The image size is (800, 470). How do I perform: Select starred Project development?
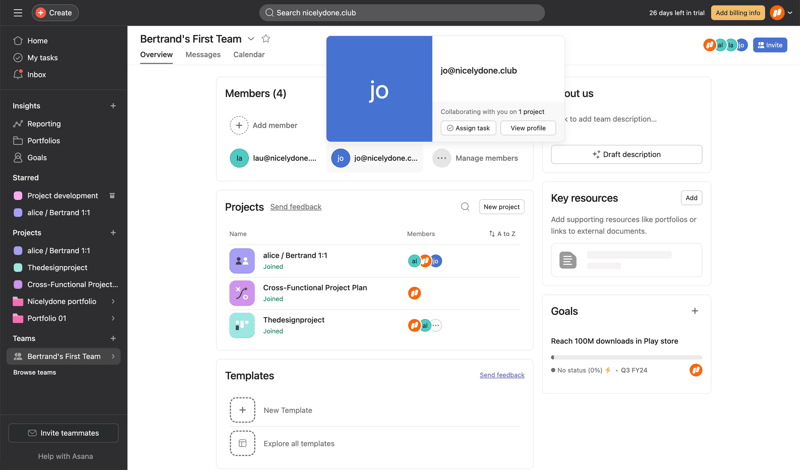tap(62, 195)
